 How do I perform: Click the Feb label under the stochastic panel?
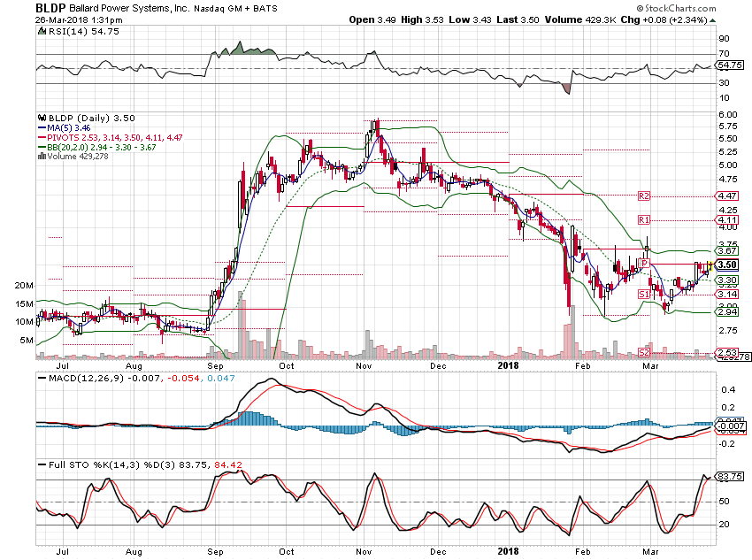(583, 551)
